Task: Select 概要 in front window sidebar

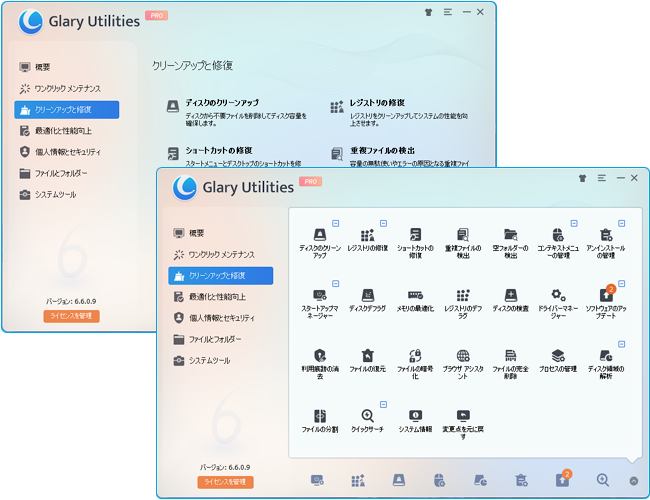Action: (221, 233)
